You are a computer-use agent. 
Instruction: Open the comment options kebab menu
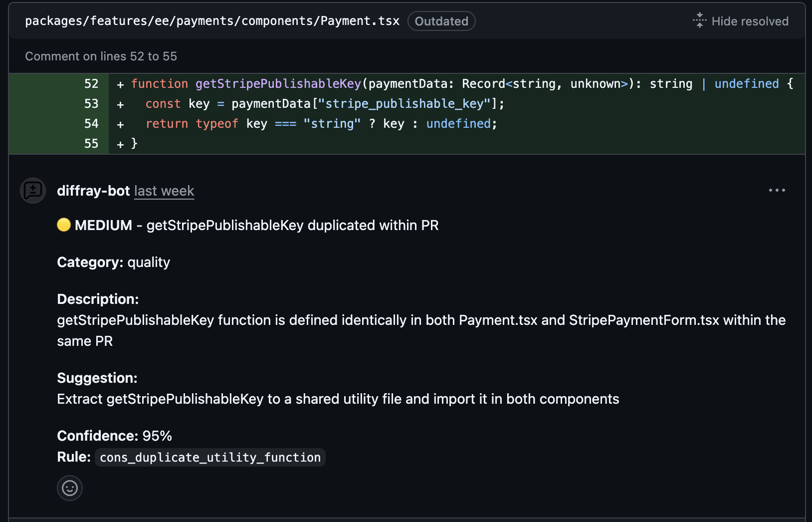(777, 190)
